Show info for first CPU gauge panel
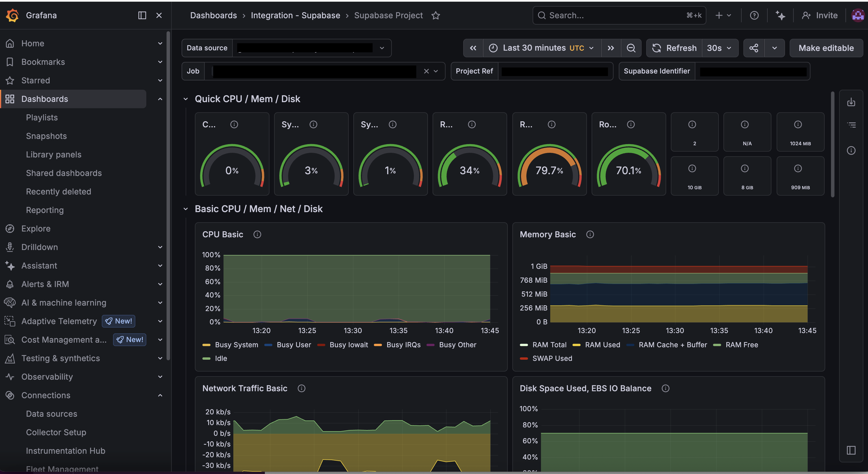 pos(234,125)
